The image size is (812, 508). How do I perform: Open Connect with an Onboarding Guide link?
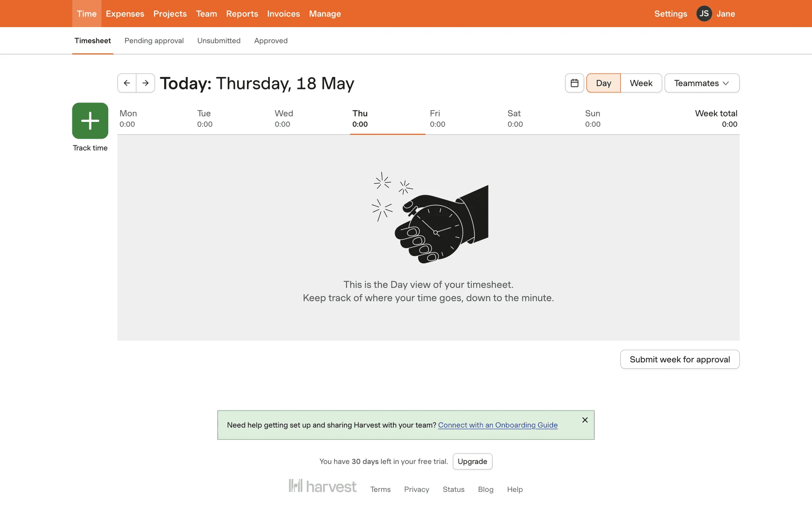[x=498, y=425]
